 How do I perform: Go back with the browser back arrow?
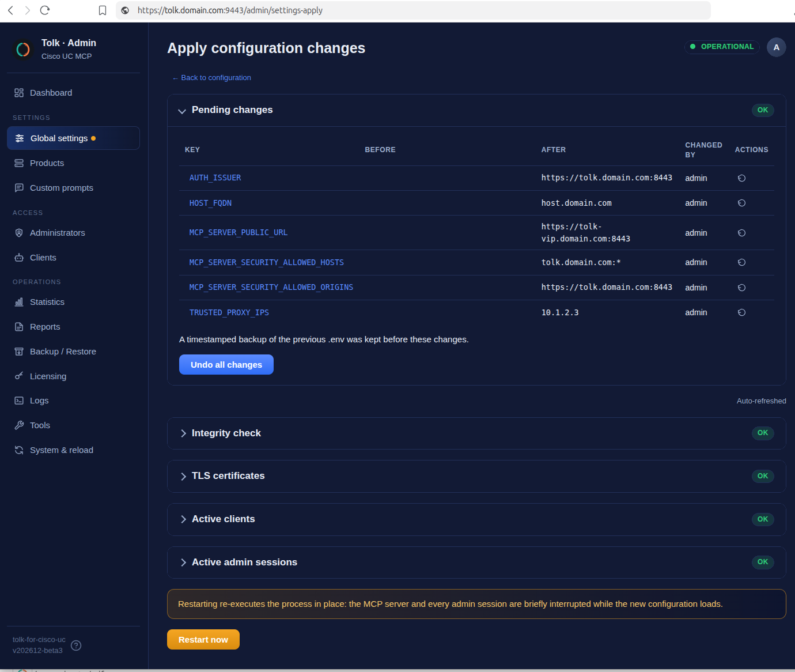[10, 10]
